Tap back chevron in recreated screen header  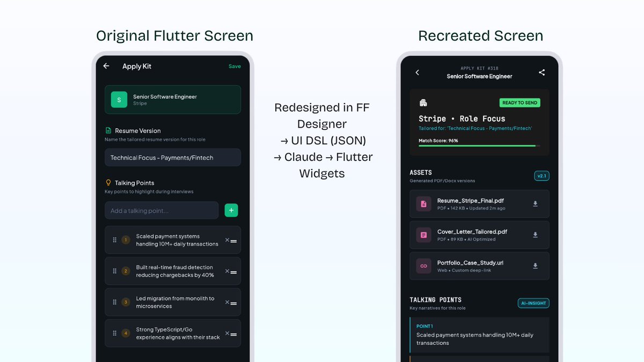[418, 72]
